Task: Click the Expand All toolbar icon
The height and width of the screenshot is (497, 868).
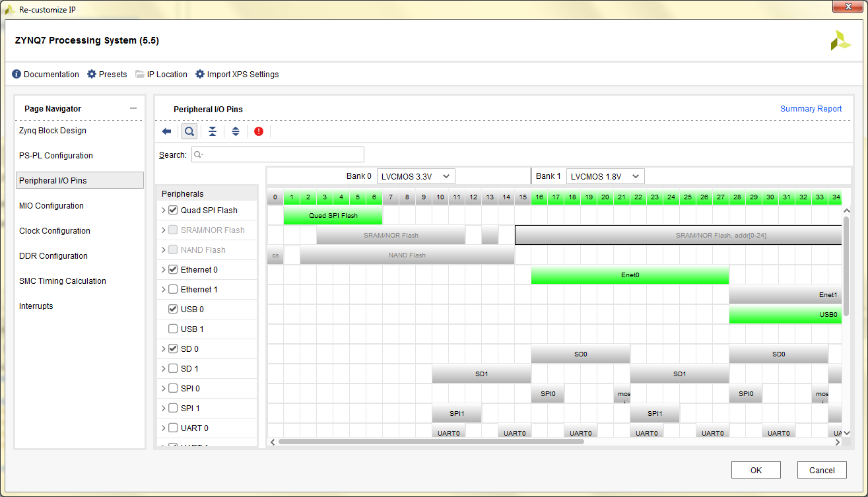Action: (x=236, y=131)
